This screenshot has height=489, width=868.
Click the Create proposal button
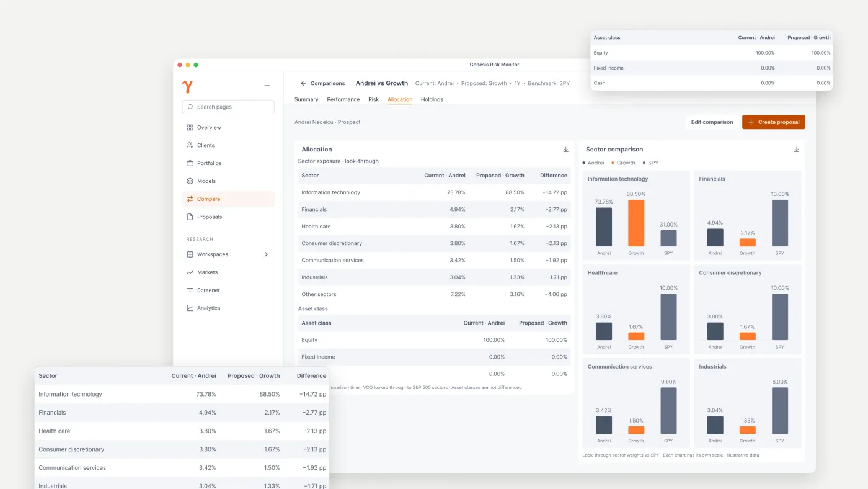773,122
